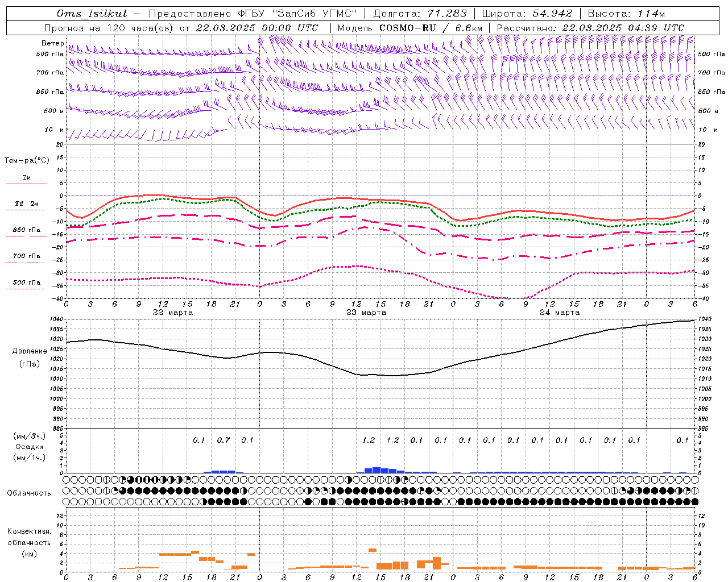Click the Конвективн. label
The image size is (728, 582).
click(x=29, y=531)
